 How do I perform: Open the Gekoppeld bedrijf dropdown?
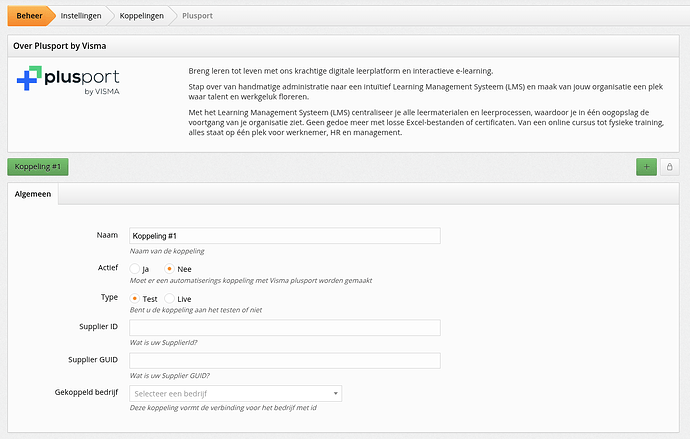tap(236, 394)
